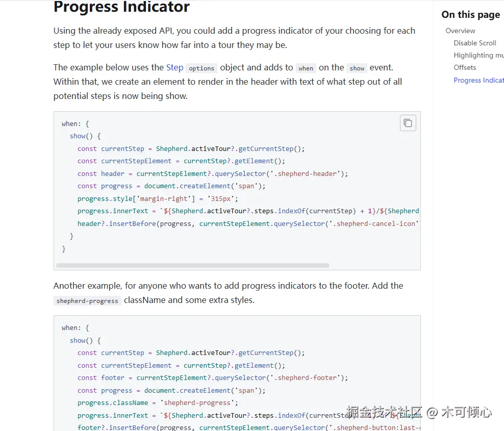The height and width of the screenshot is (431, 504).
Task: Jump to the Disable Scroll section
Action: coord(475,43)
